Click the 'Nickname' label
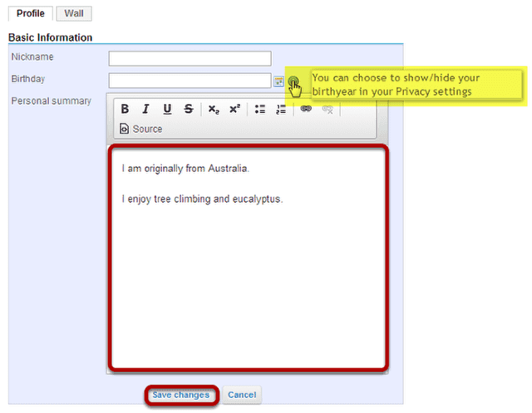Viewport: 532px width, 413px height. [x=32, y=57]
